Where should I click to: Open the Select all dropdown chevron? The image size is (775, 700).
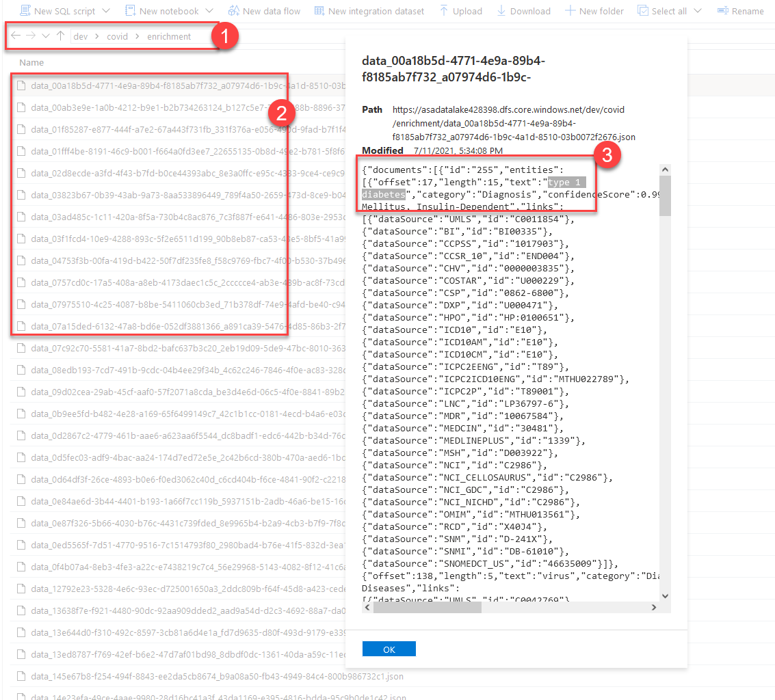pos(697,11)
